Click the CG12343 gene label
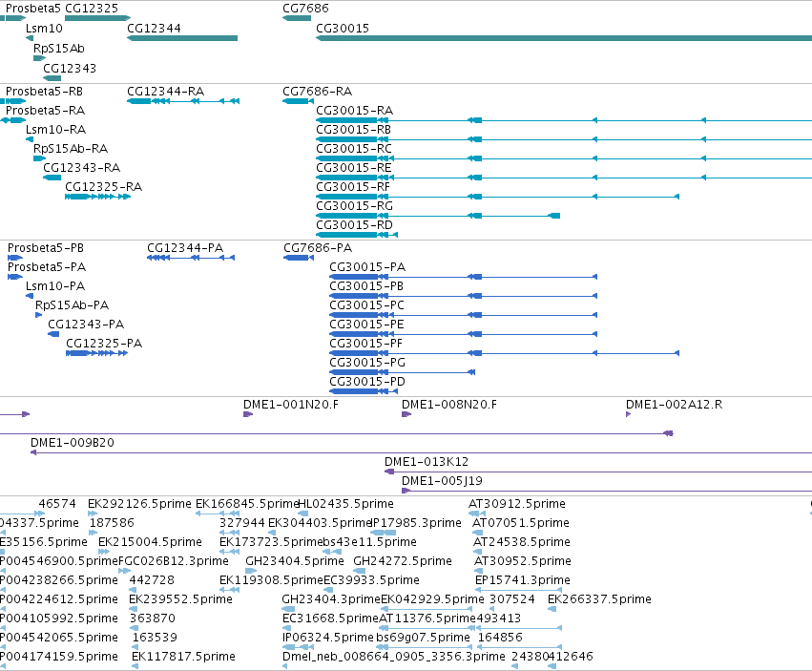This screenshot has width=812, height=671. [x=70, y=69]
